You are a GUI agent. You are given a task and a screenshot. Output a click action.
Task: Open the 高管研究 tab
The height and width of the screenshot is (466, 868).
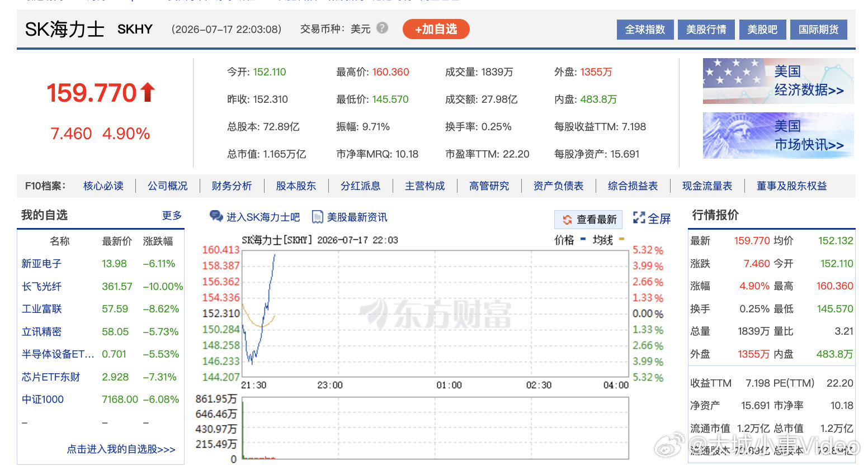489,186
